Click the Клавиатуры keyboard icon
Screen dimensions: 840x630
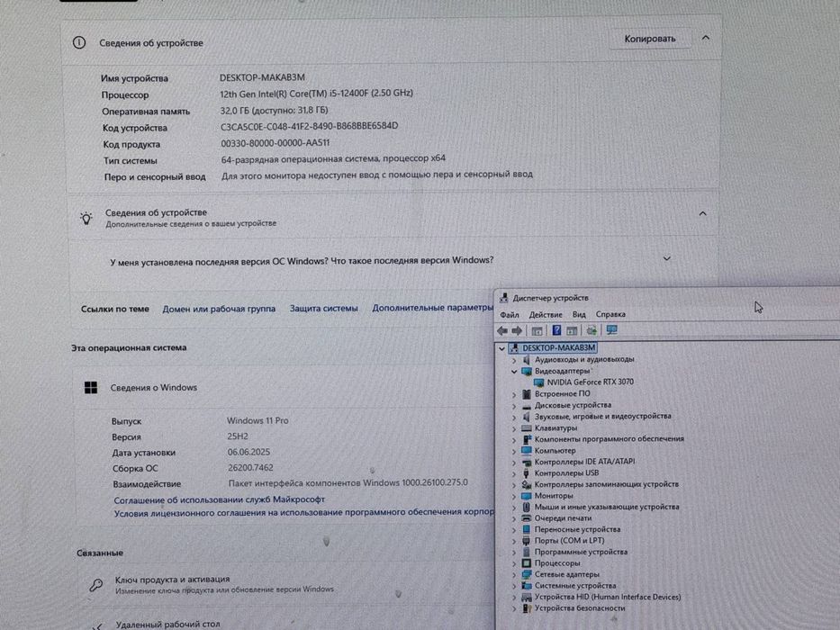coord(527,428)
